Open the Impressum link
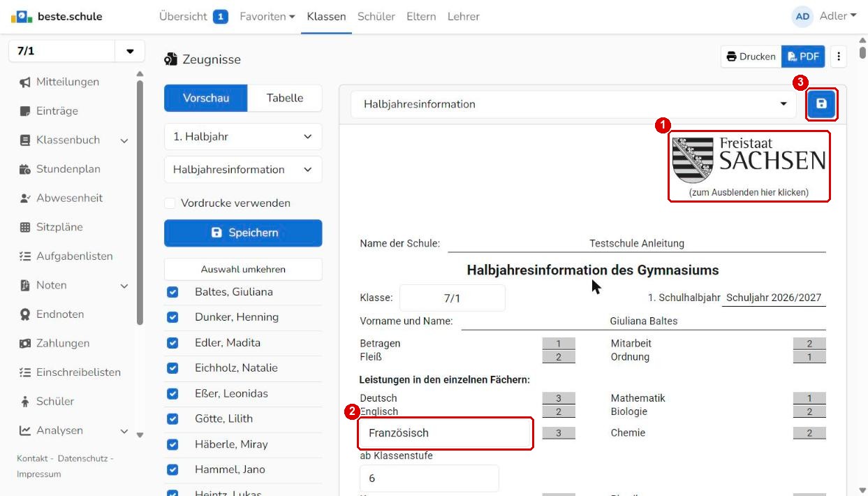Viewport: 868px width, 496px height. (39, 474)
